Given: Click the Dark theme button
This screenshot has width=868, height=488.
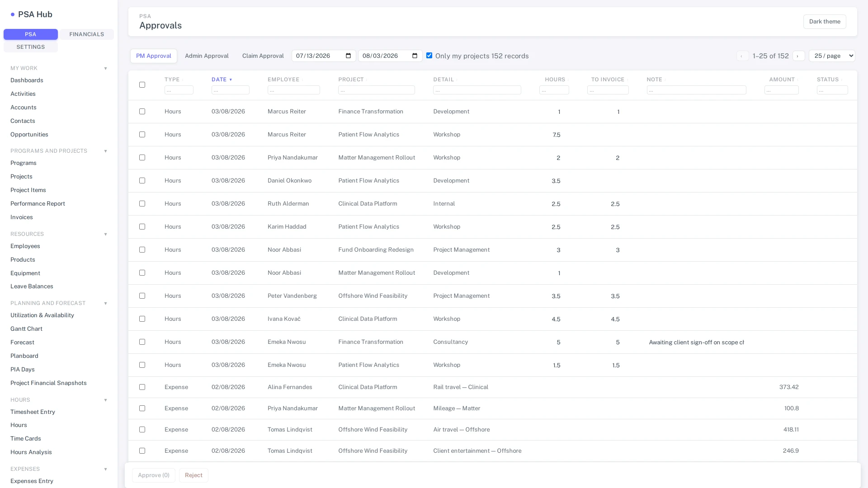Looking at the screenshot, I should (x=825, y=22).
